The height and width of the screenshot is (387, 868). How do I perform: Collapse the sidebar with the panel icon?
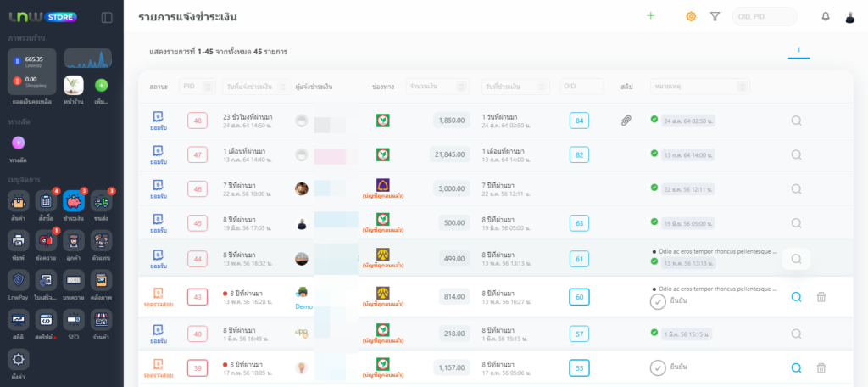point(107,17)
